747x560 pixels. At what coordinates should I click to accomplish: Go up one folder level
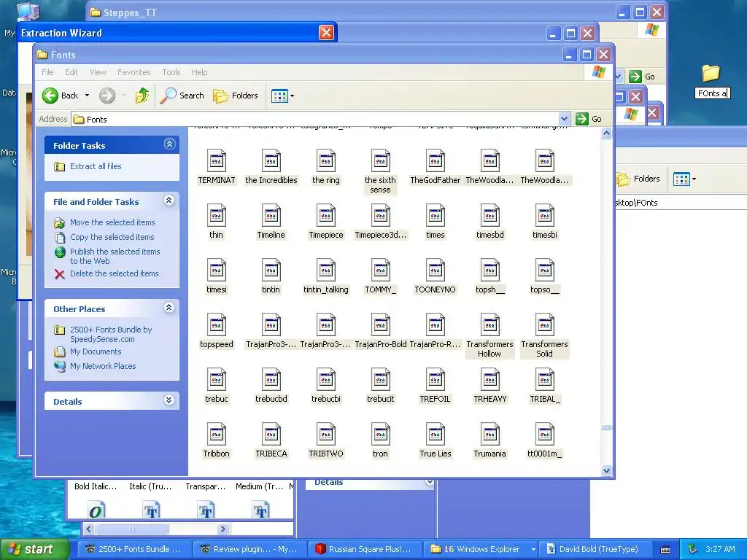pyautogui.click(x=142, y=96)
